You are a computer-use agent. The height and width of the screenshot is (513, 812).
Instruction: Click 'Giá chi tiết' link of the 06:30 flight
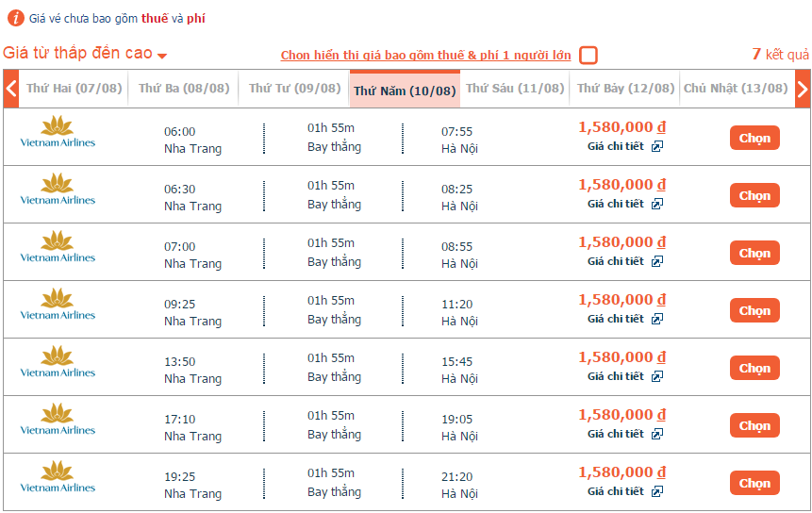coord(615,204)
